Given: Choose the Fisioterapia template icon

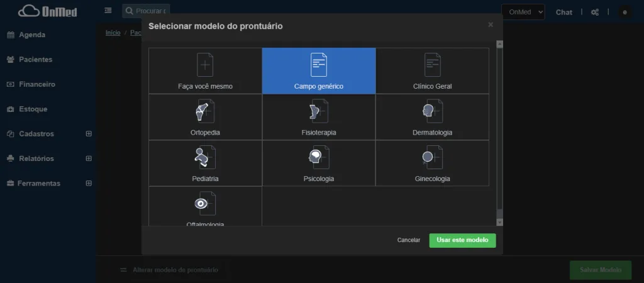Looking at the screenshot, I should (x=319, y=112).
